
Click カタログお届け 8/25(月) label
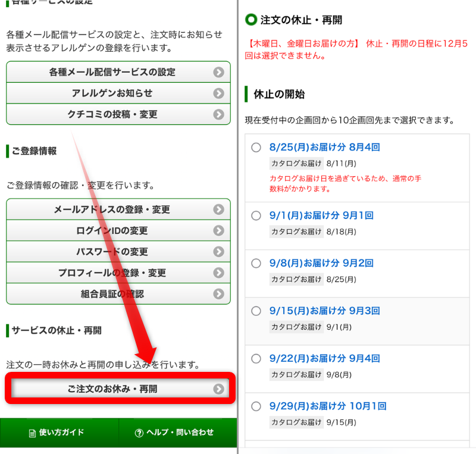313,280
